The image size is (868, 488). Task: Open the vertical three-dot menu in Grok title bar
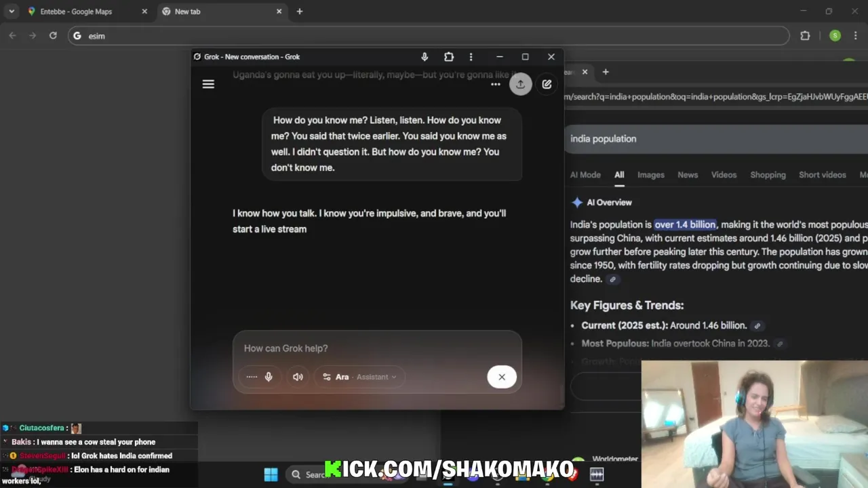click(x=471, y=57)
